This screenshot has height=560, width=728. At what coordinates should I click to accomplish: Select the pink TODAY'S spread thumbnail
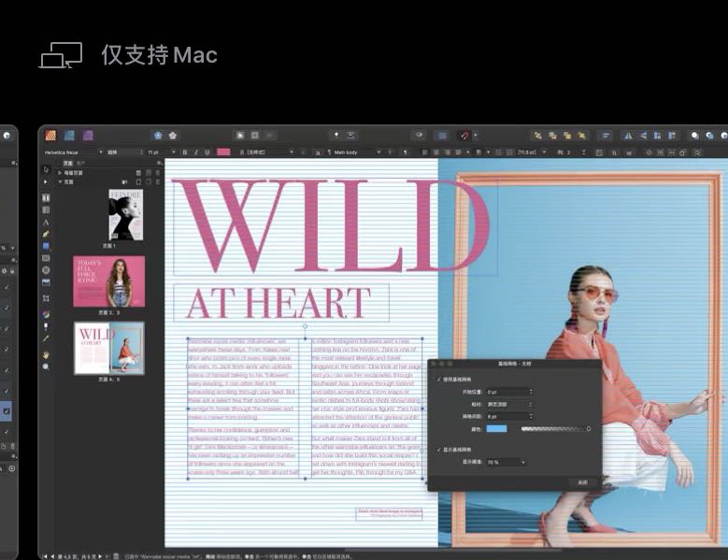pyautogui.click(x=109, y=280)
